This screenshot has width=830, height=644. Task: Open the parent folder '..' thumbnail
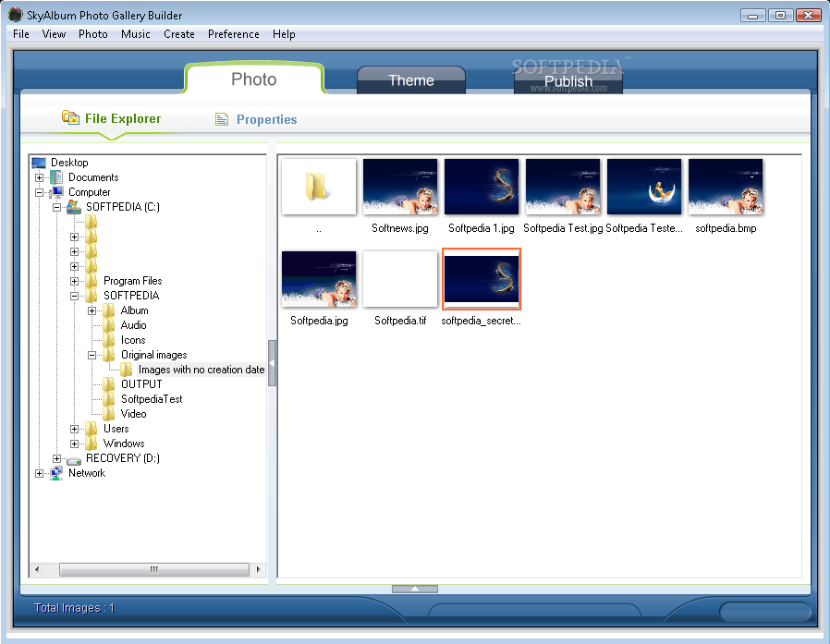319,187
